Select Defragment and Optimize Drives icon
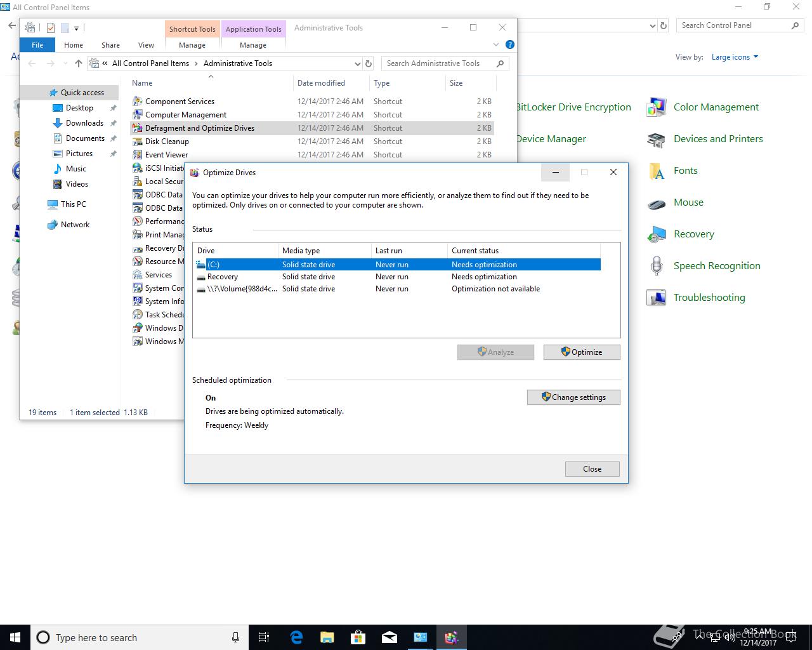This screenshot has width=812, height=650. (137, 128)
